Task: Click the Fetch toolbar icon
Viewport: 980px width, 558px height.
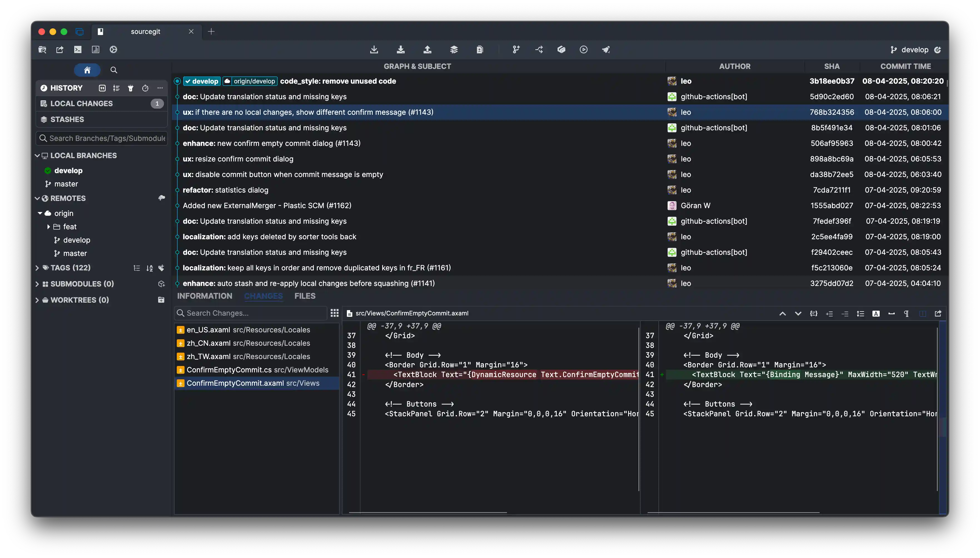Action: pyautogui.click(x=374, y=49)
